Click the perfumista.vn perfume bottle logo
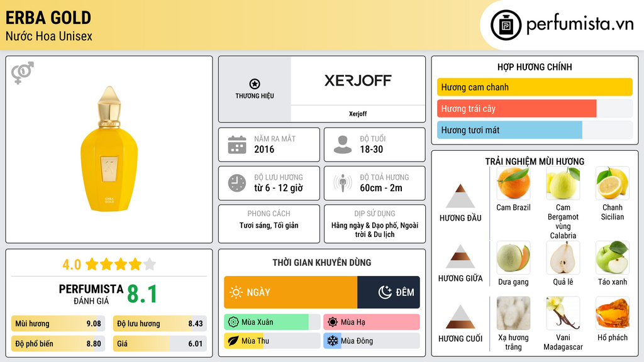Viewport: 644px width, 362px height. coord(506,25)
